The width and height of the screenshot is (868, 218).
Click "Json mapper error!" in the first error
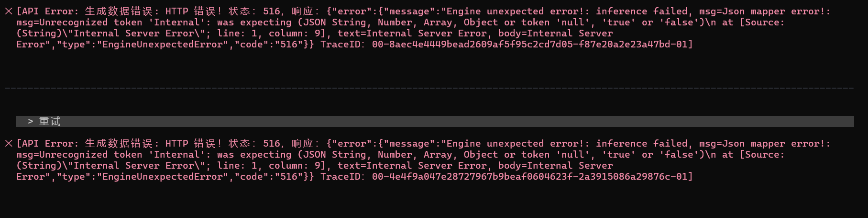pyautogui.click(x=775, y=11)
